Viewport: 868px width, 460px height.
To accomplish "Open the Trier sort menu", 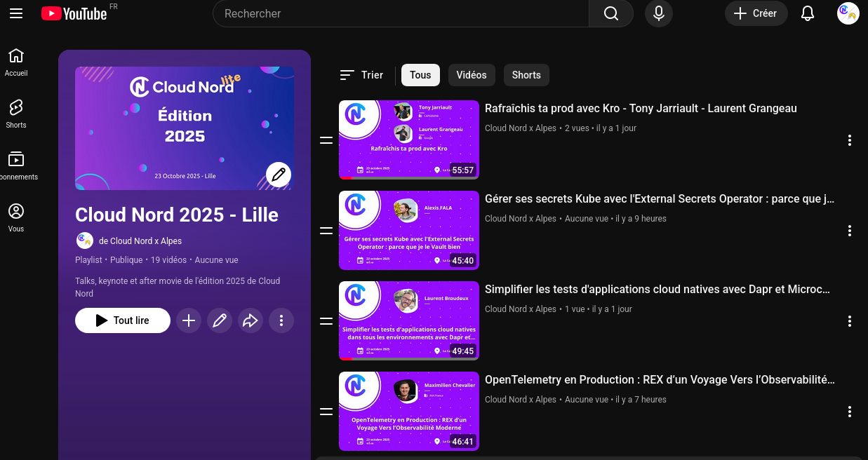I will click(x=361, y=75).
